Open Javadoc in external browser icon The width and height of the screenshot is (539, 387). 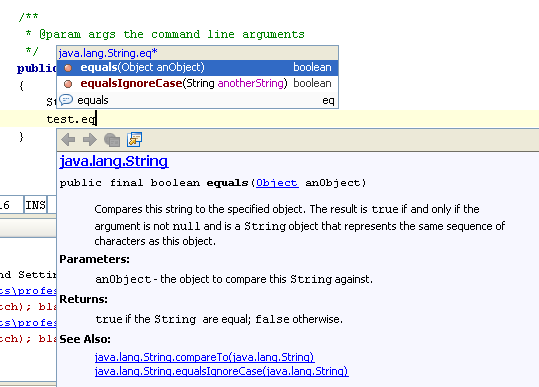112,140
